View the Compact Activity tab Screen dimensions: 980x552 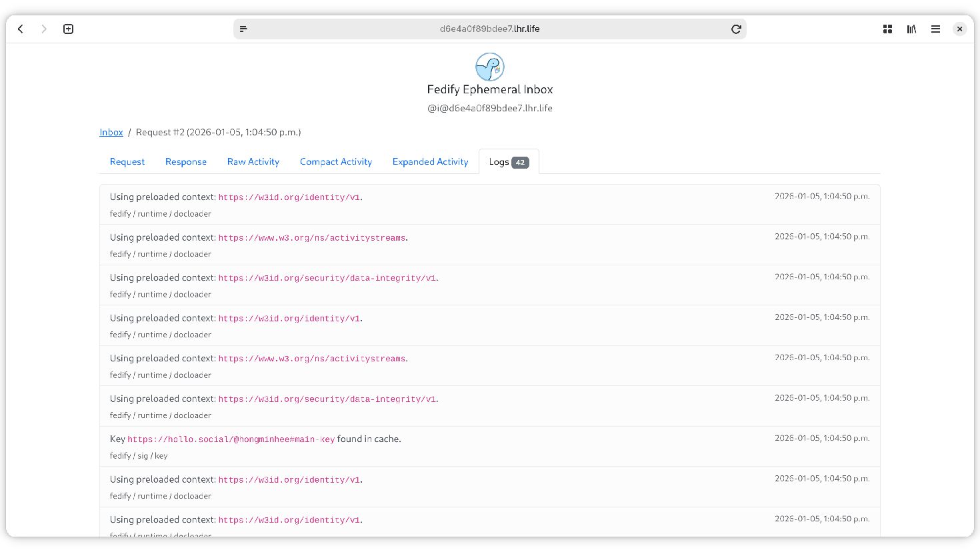coord(336,161)
